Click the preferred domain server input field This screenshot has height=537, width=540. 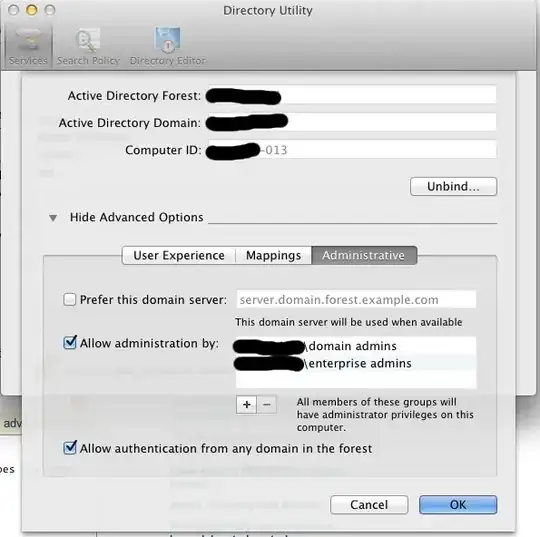pyautogui.click(x=356, y=299)
